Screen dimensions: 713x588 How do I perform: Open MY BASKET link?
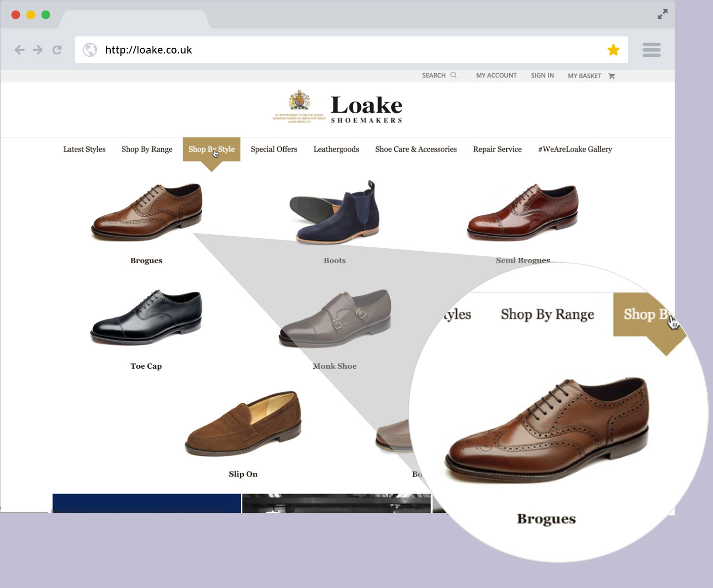pos(584,76)
